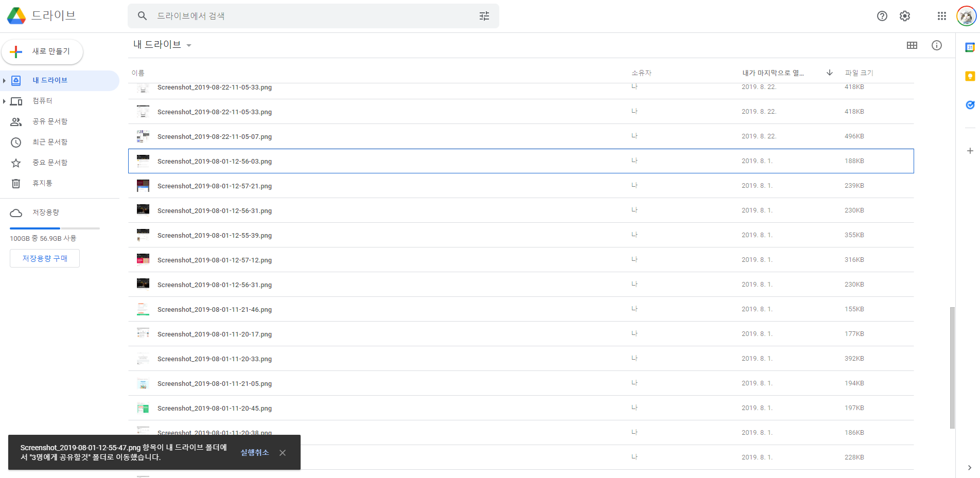Expand the 컴퓨터 tree arrow
This screenshot has width=980, height=478.
(x=4, y=101)
